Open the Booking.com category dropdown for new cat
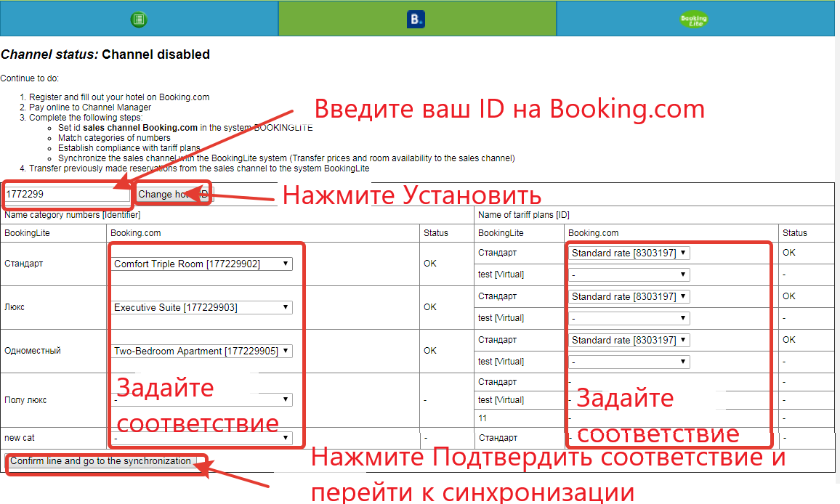 click(203, 438)
